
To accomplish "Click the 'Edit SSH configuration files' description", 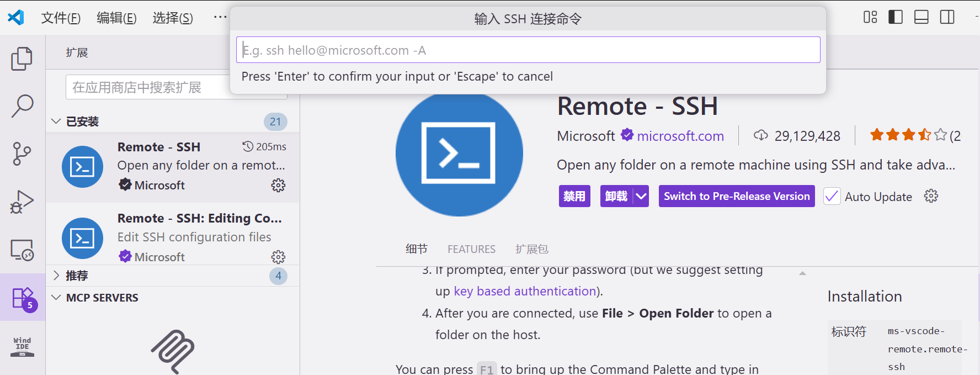I will point(194,237).
